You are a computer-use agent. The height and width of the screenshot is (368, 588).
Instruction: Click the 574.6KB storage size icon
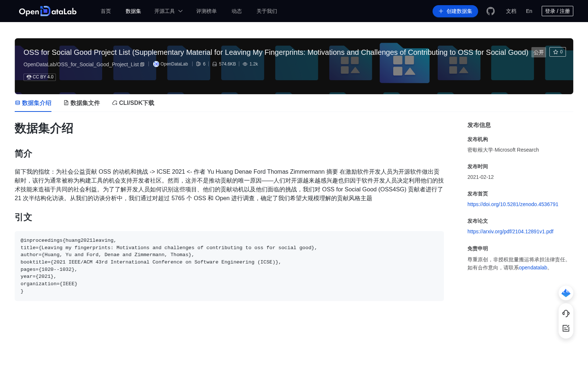coord(215,64)
